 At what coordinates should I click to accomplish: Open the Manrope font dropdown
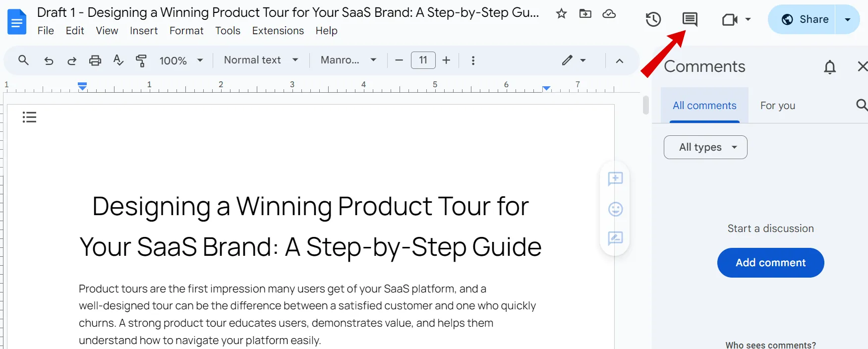click(x=348, y=60)
